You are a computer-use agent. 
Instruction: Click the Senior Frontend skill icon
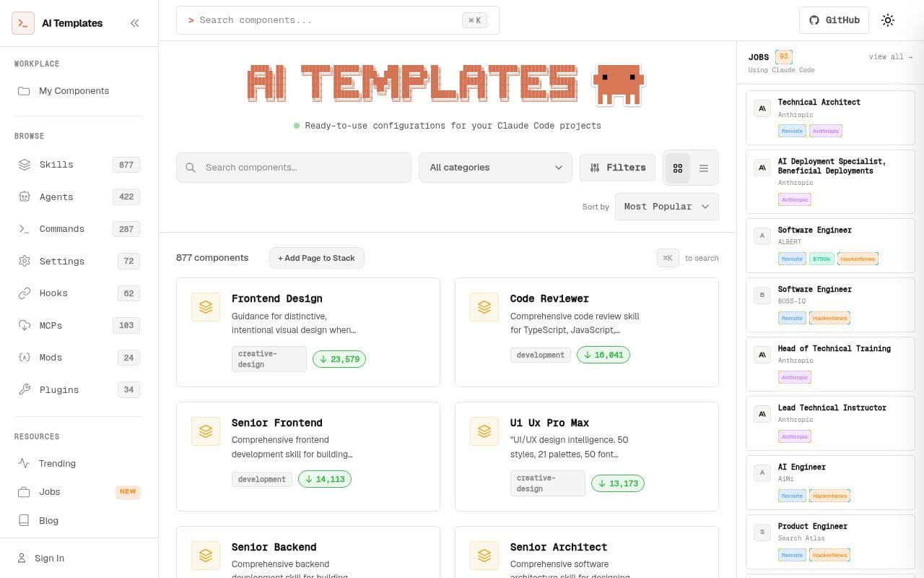coord(206,431)
